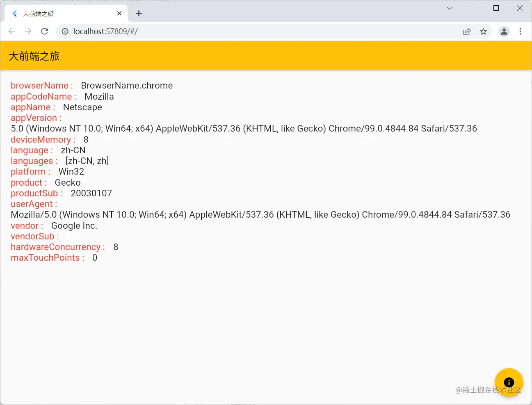Open the Chrome profile avatar
Image resolution: width=532 pixels, height=405 pixels.
504,32
